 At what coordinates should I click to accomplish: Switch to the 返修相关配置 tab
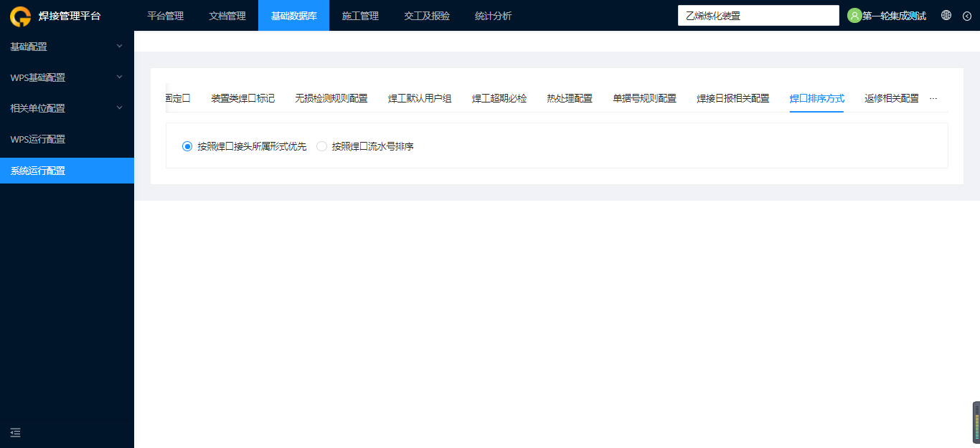pos(892,98)
